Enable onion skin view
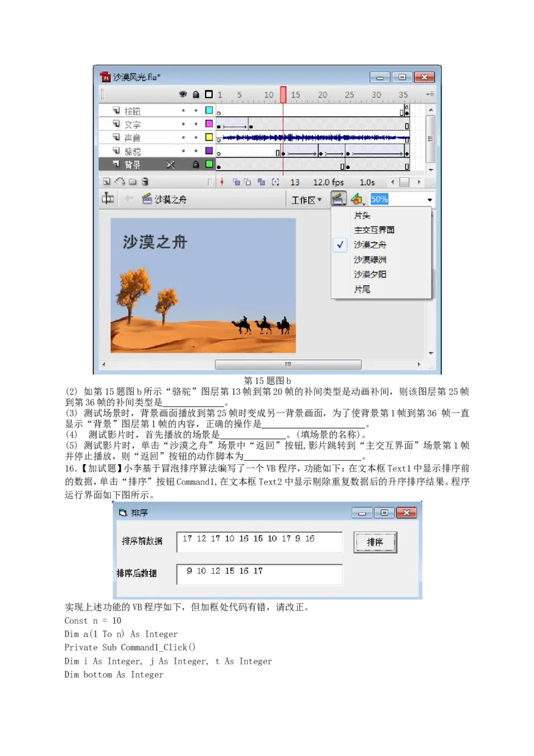The image size is (534, 756). coord(236,182)
